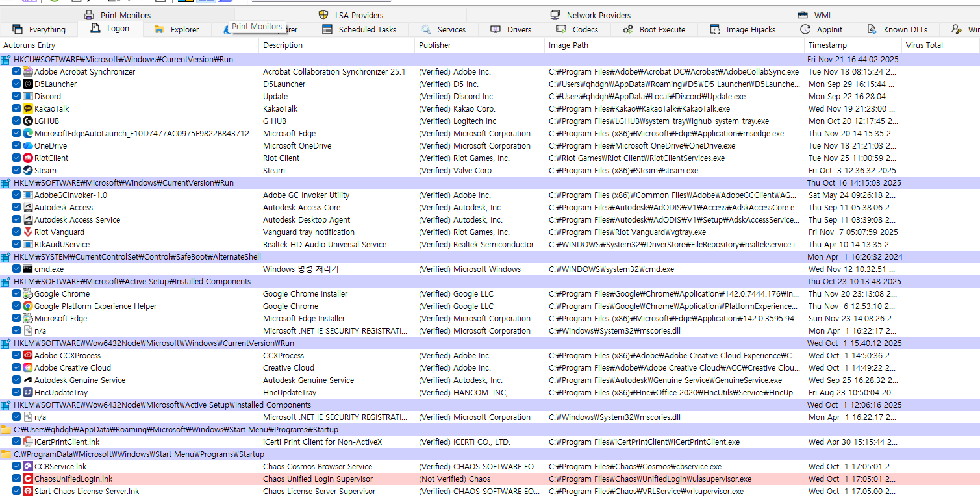Switch to the Everything tab
Screen dimensions: 980x498
click(39, 29)
